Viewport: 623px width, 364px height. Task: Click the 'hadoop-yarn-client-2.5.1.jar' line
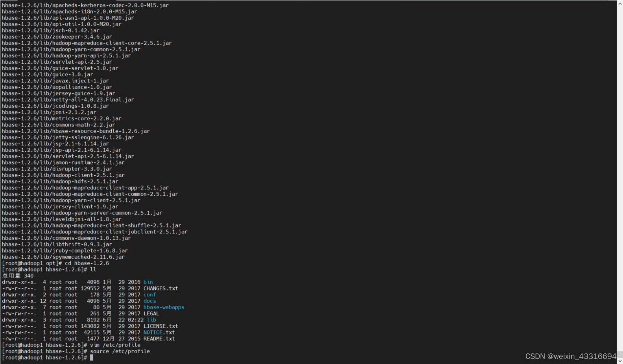point(71,200)
